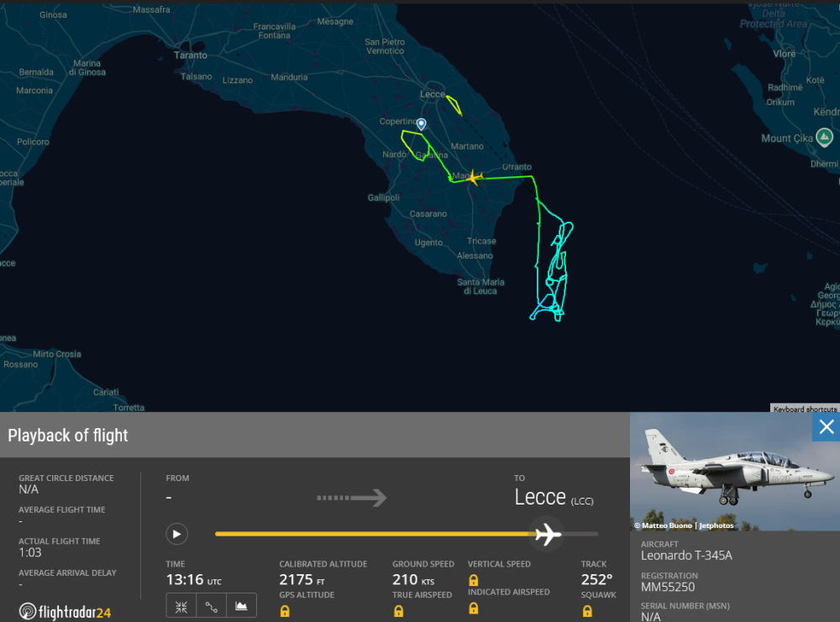Click the MM55250 registration value
This screenshot has height=622, width=840.
[668, 588]
